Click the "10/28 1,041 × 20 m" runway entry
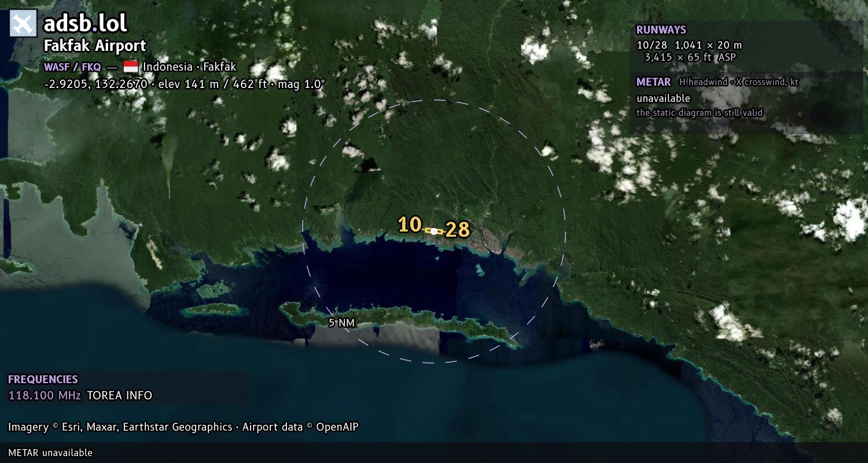Viewport: 868px width, 463px height. [689, 45]
